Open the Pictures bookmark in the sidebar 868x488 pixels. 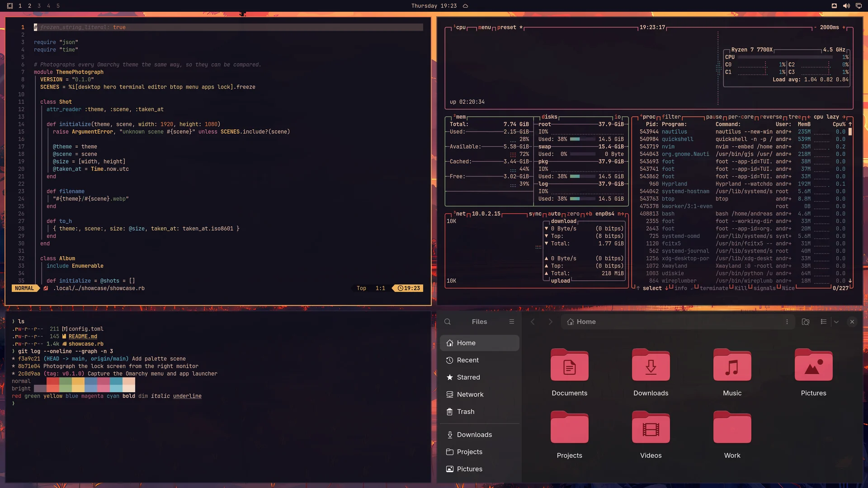(480, 469)
